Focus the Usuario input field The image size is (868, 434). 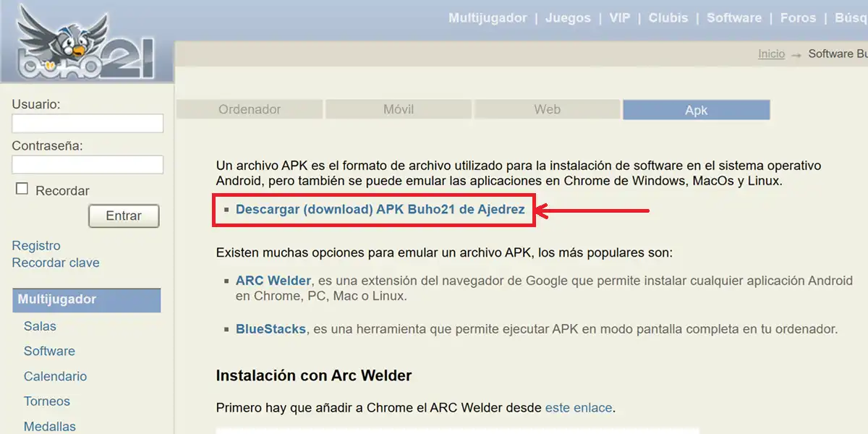[x=88, y=123]
